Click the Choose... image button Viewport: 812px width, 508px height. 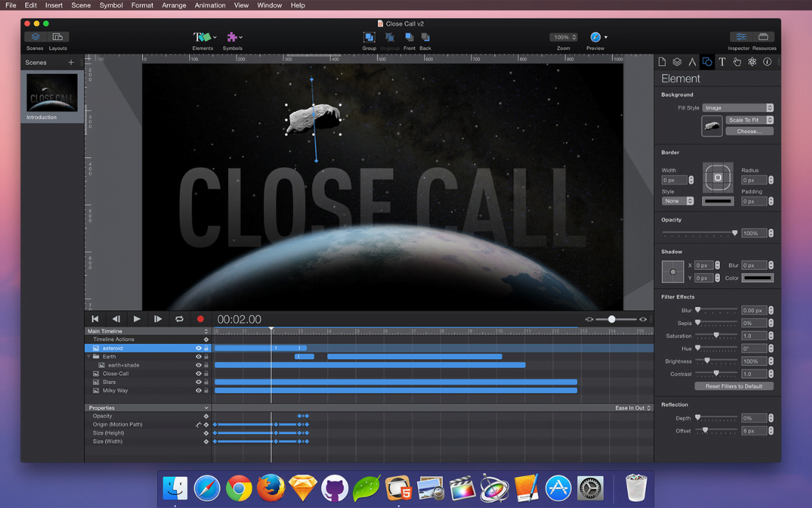[749, 131]
